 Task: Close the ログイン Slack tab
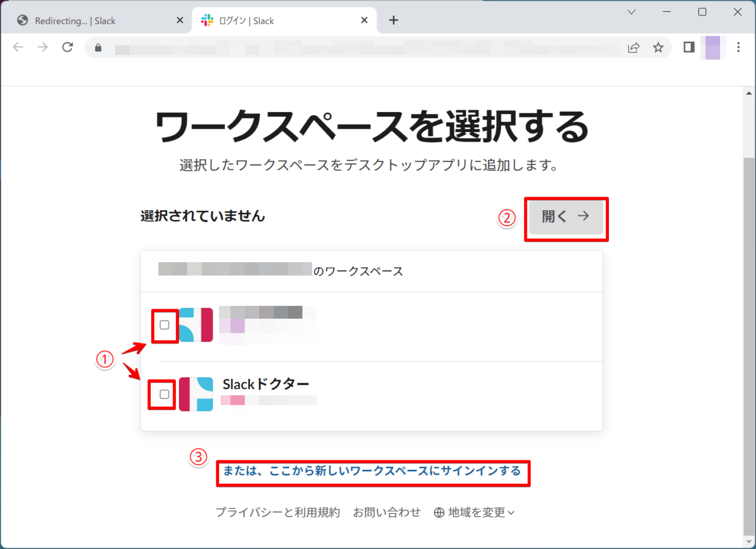[364, 21]
